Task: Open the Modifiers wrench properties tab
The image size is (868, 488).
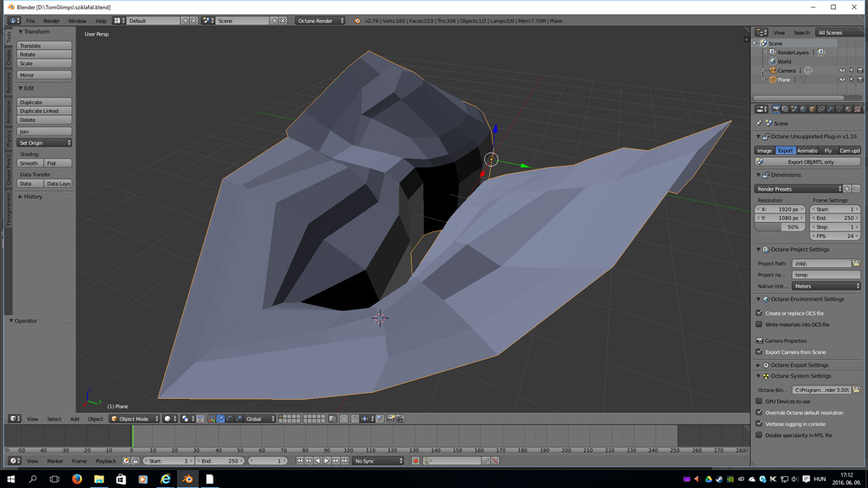Action: coord(830,109)
